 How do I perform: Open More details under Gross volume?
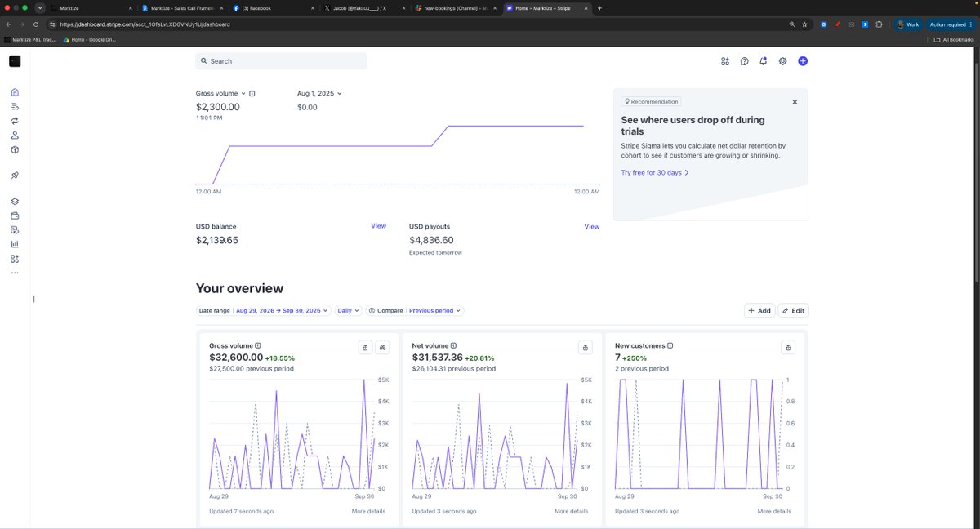(x=368, y=512)
